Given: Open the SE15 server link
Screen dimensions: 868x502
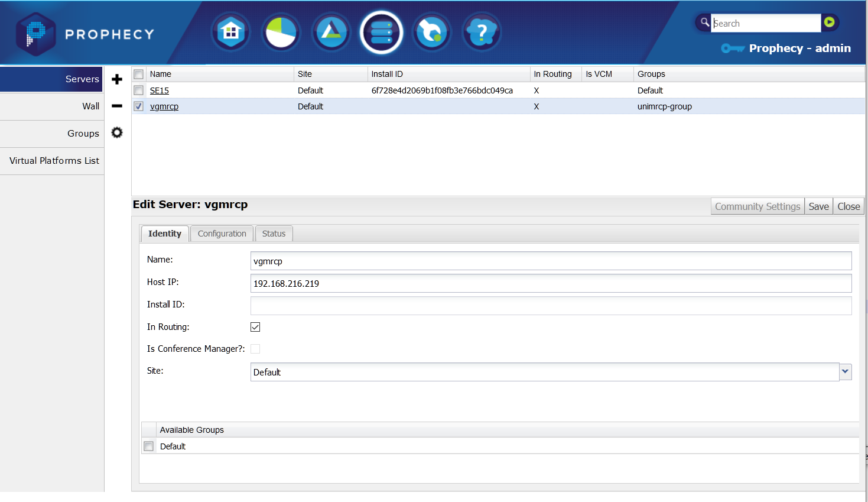Looking at the screenshot, I should (160, 90).
